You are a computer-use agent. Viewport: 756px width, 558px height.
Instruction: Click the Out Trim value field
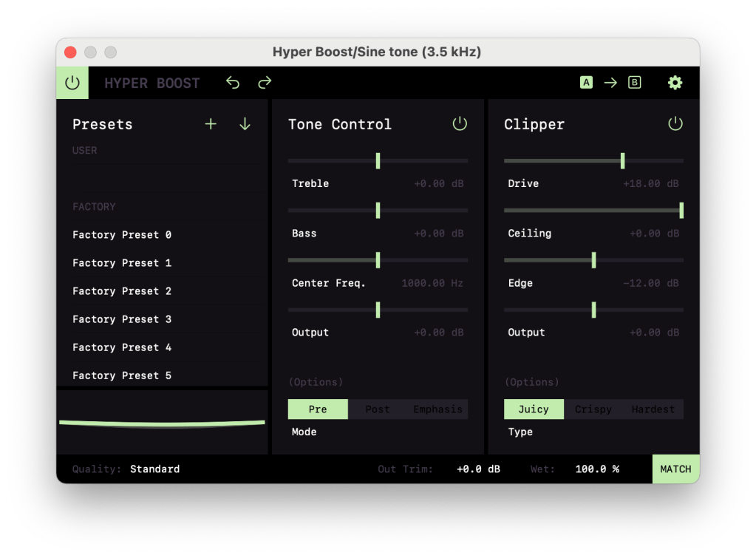click(x=478, y=469)
